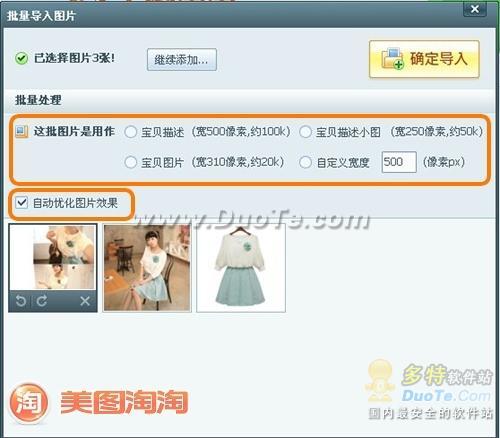Click 继续添加 button to add more images
Screen dimensions: 500x438
(x=182, y=60)
